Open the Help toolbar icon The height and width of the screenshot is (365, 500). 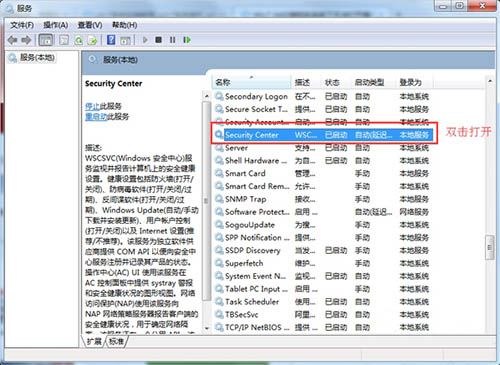(x=111, y=40)
